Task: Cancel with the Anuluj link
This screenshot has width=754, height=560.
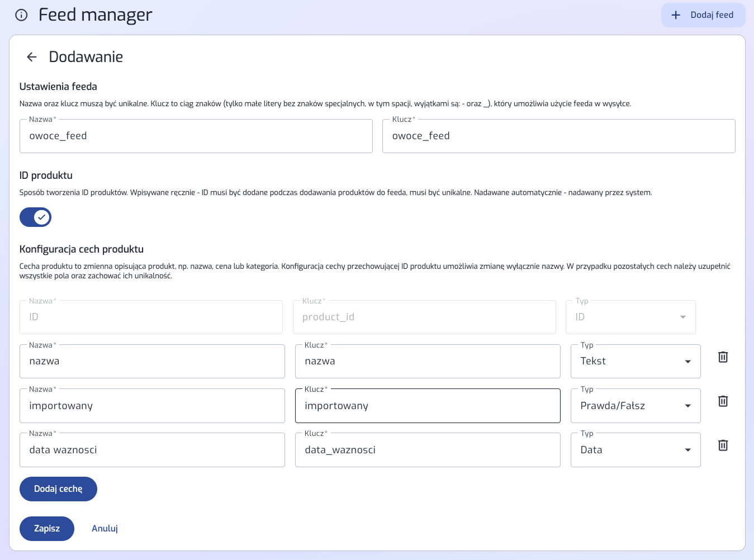Action: point(105,529)
